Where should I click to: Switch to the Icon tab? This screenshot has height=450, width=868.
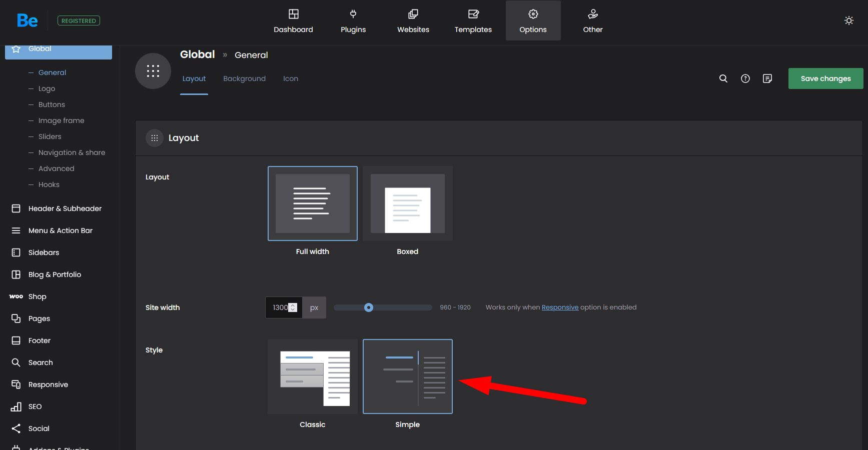pos(290,78)
